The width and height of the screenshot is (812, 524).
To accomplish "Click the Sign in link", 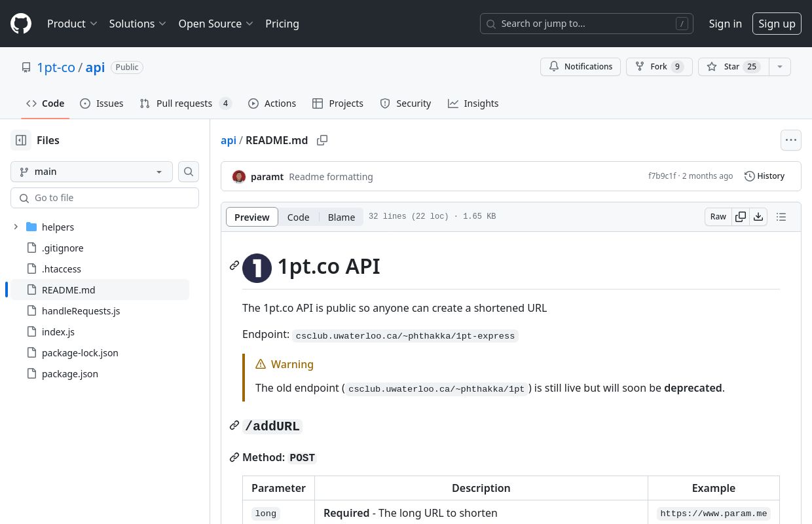I will tap(725, 24).
